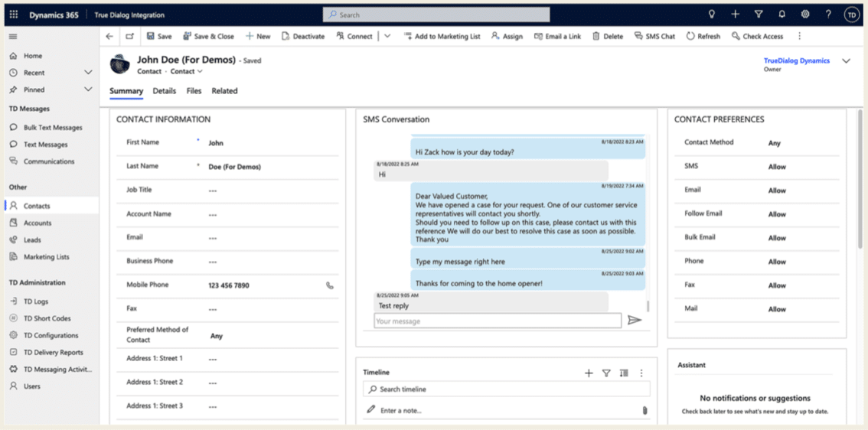The width and height of the screenshot is (868, 430).
Task: Collapse the sidebar hamburger menu
Action: [x=13, y=37]
